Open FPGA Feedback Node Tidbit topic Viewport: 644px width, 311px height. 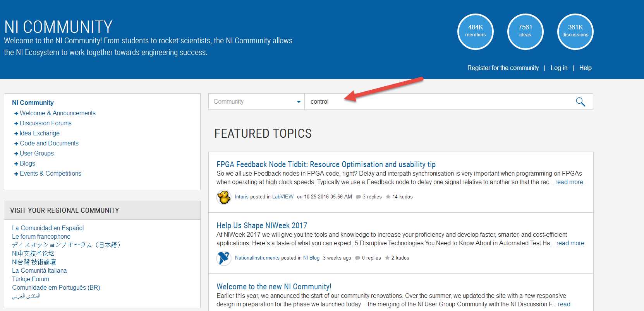(x=326, y=164)
